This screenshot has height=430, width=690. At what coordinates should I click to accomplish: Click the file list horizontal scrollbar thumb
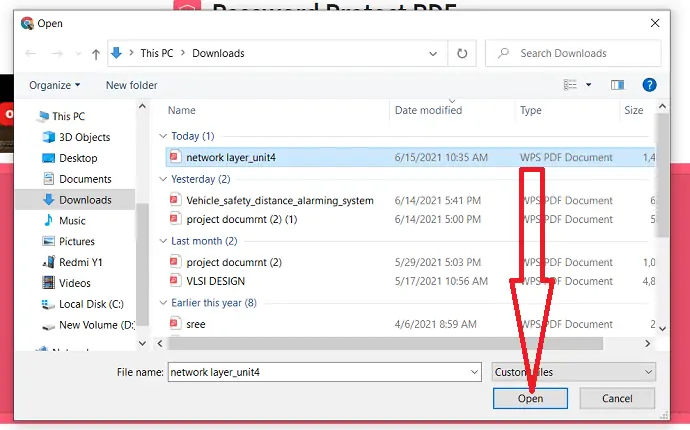click(385, 343)
